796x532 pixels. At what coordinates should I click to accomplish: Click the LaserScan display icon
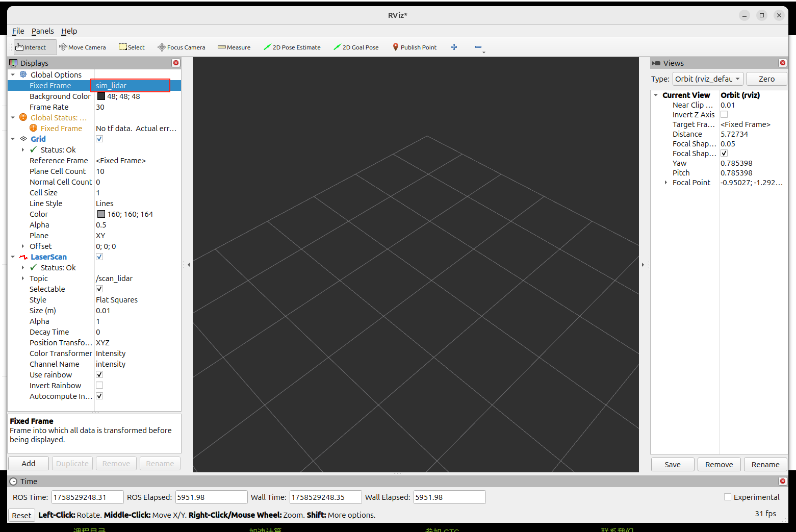coord(23,257)
